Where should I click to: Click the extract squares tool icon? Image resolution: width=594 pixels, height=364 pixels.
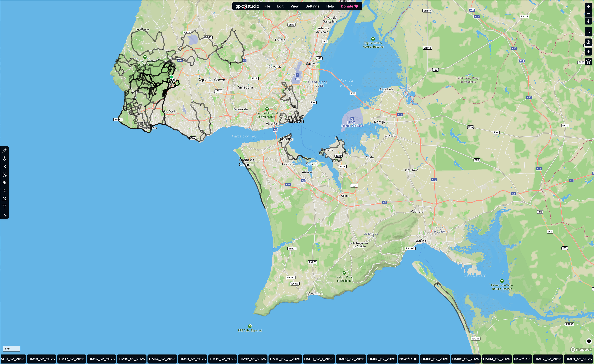[4, 190]
